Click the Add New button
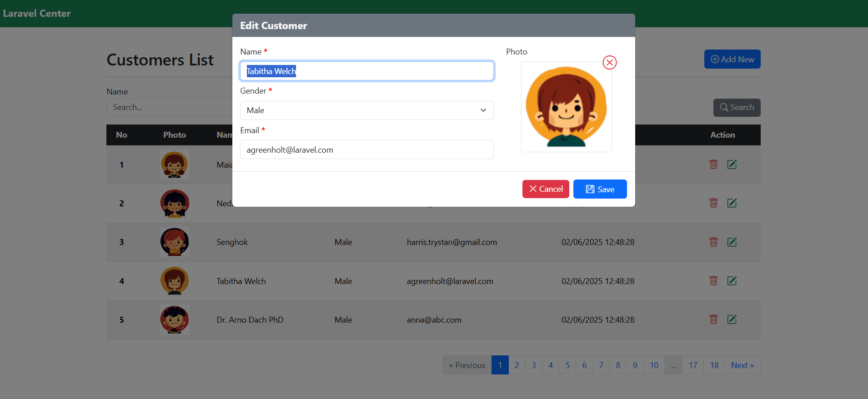 (732, 60)
